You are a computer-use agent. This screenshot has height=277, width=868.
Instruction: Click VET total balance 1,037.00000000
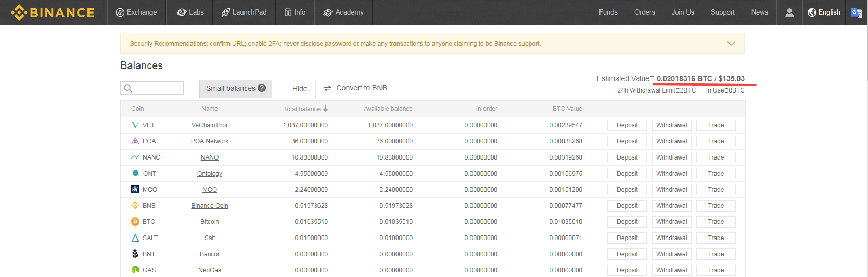point(305,125)
